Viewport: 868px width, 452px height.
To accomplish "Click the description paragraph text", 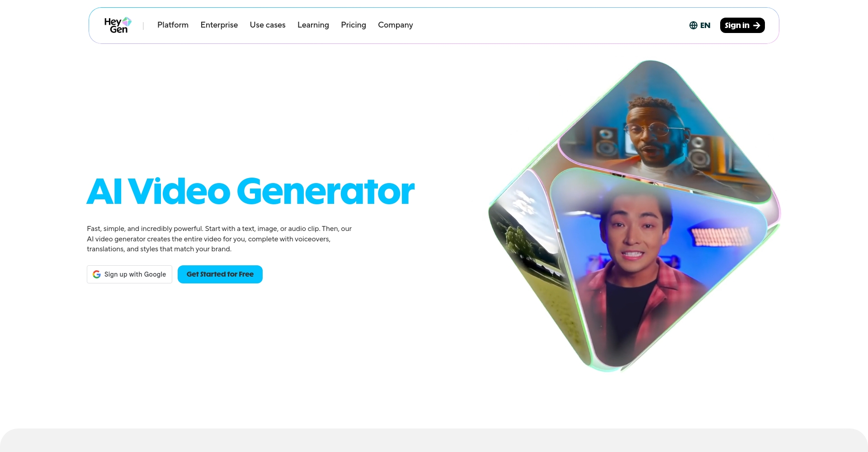I will [x=219, y=239].
